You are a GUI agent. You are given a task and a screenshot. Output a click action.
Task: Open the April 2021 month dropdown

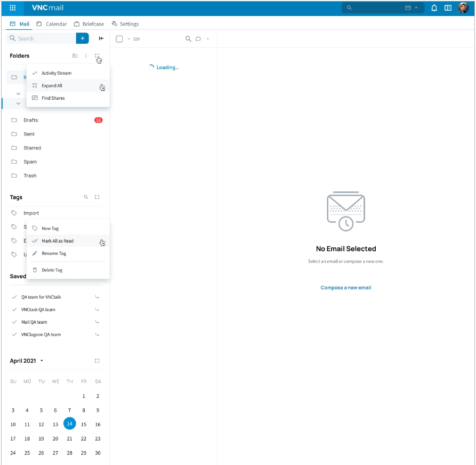tap(42, 361)
